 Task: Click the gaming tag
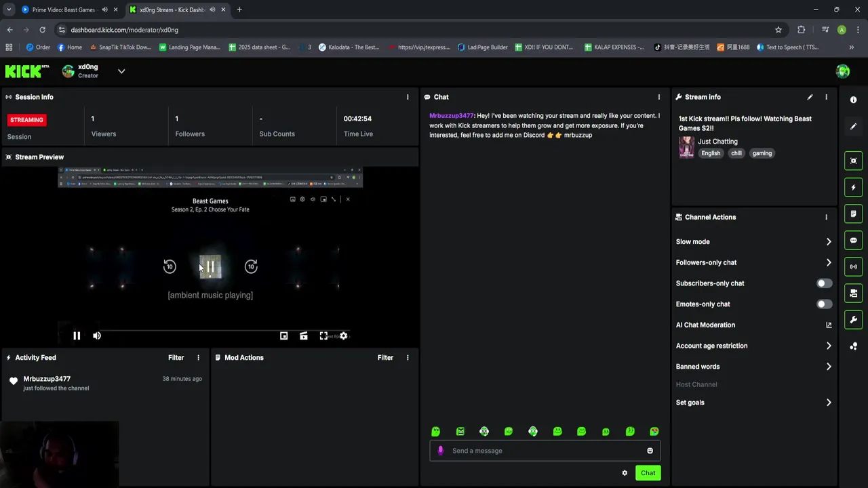(762, 153)
